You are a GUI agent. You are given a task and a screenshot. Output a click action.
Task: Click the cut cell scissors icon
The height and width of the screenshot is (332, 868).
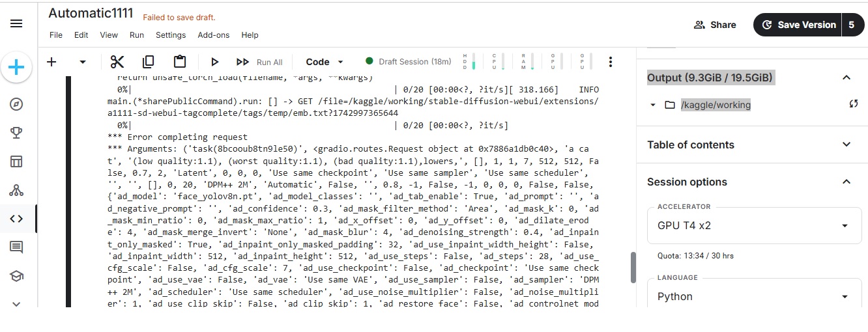117,62
